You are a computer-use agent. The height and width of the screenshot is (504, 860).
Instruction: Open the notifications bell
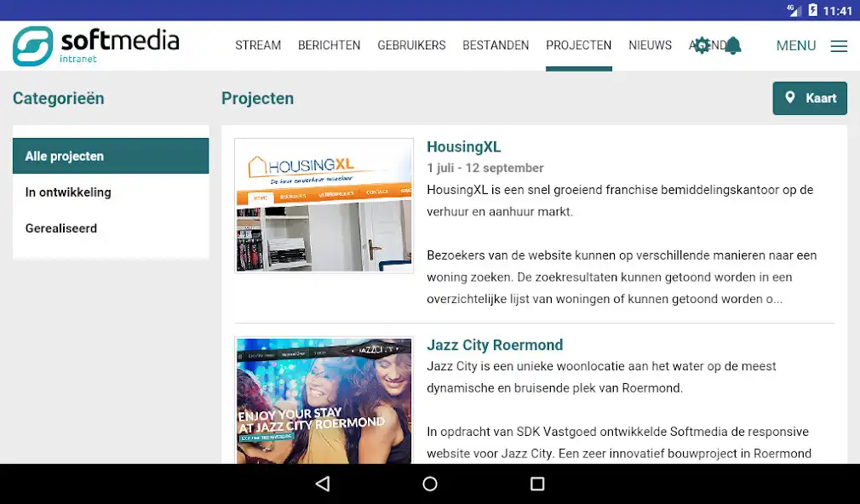[x=733, y=45]
